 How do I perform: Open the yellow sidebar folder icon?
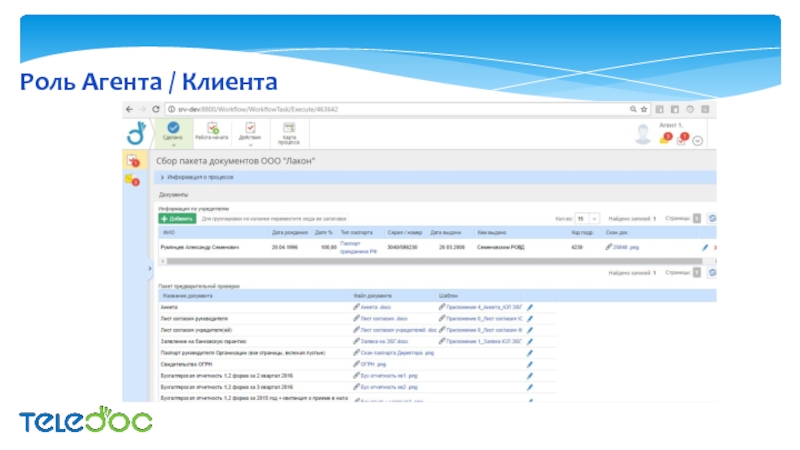[132, 180]
